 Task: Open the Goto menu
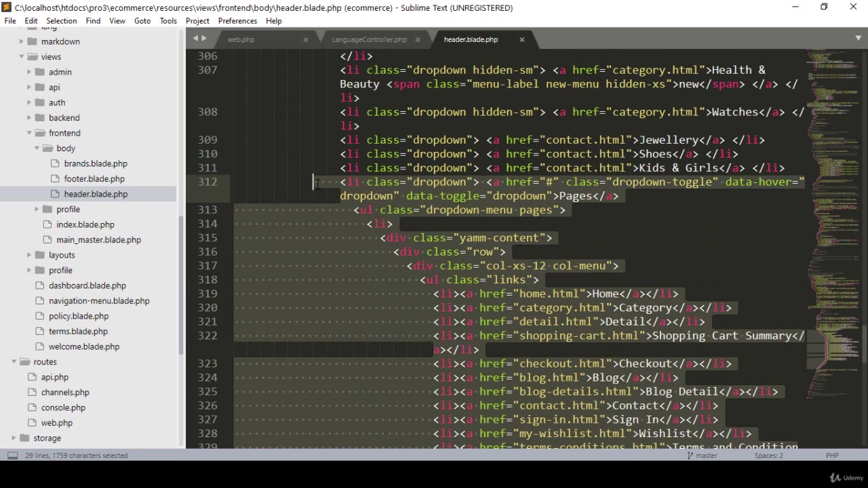142,21
